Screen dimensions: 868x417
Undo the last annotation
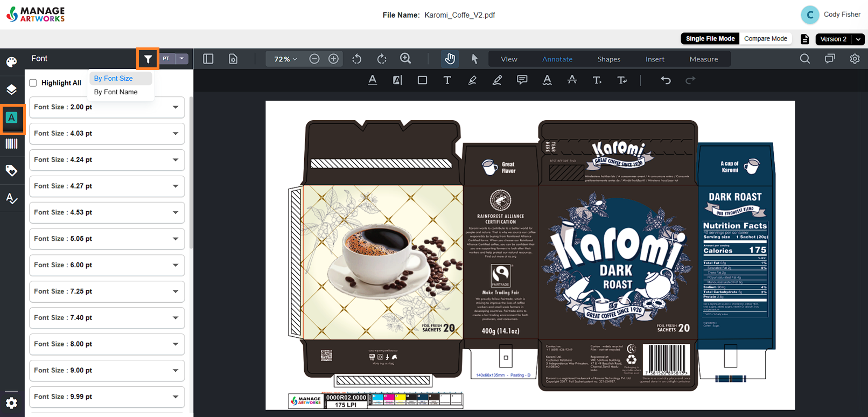click(666, 80)
